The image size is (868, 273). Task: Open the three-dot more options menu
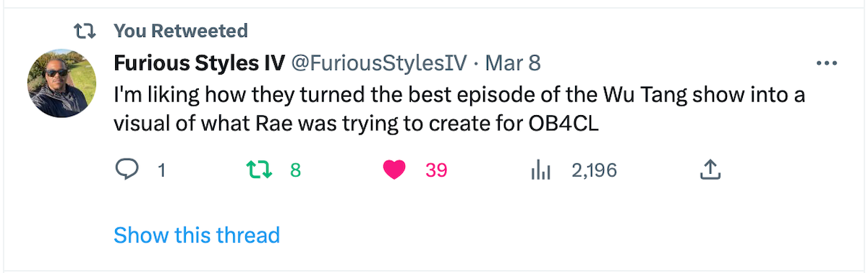coord(825,64)
